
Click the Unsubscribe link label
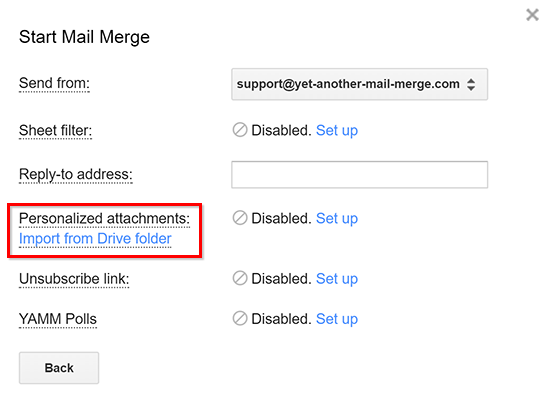(x=74, y=279)
